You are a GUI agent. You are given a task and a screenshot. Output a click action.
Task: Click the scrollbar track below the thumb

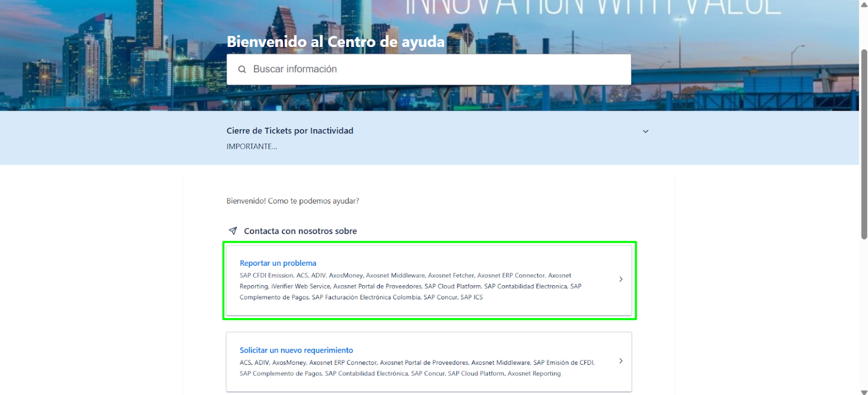click(x=863, y=317)
